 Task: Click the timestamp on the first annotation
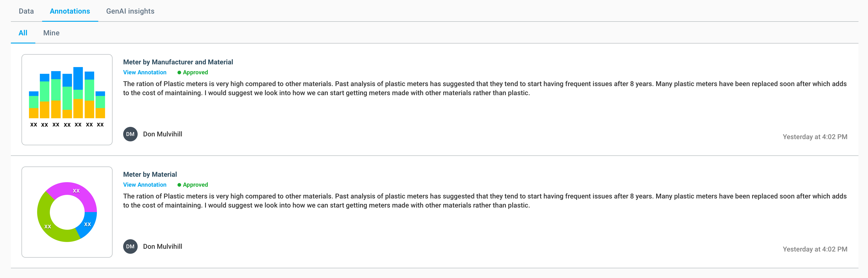(814, 137)
